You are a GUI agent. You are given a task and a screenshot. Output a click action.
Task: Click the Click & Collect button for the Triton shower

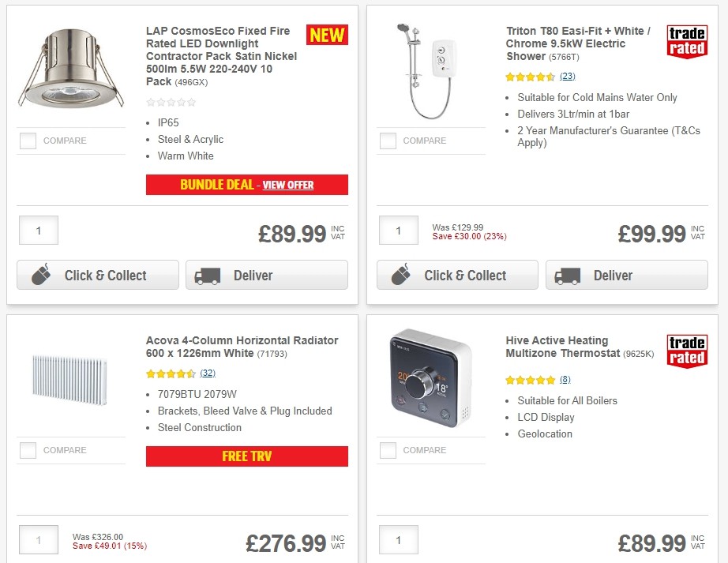click(456, 275)
